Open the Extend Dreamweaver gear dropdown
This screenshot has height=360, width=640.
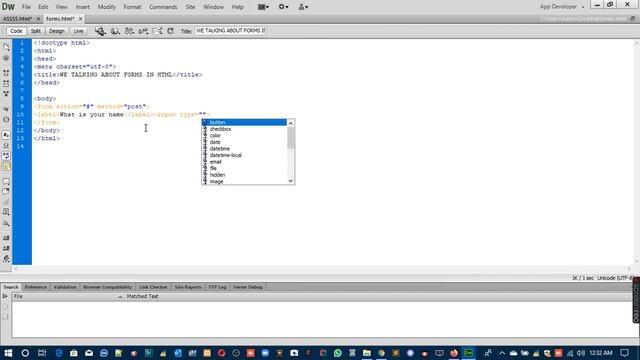pos(283,7)
